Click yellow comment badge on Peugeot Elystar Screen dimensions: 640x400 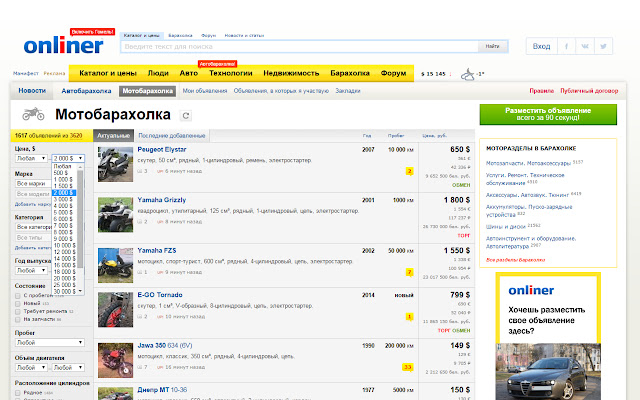point(409,171)
